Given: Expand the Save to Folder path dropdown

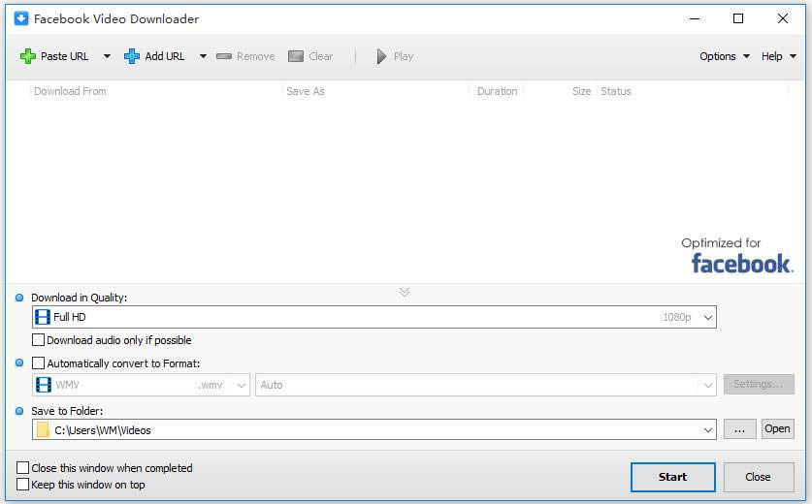Looking at the screenshot, I should tap(708, 430).
